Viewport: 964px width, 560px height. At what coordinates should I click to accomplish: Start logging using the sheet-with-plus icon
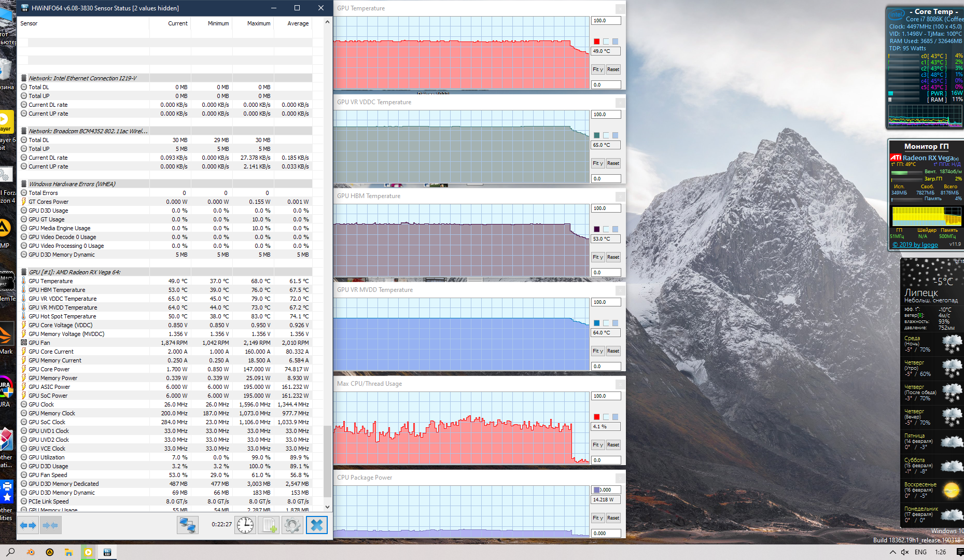coord(270,525)
